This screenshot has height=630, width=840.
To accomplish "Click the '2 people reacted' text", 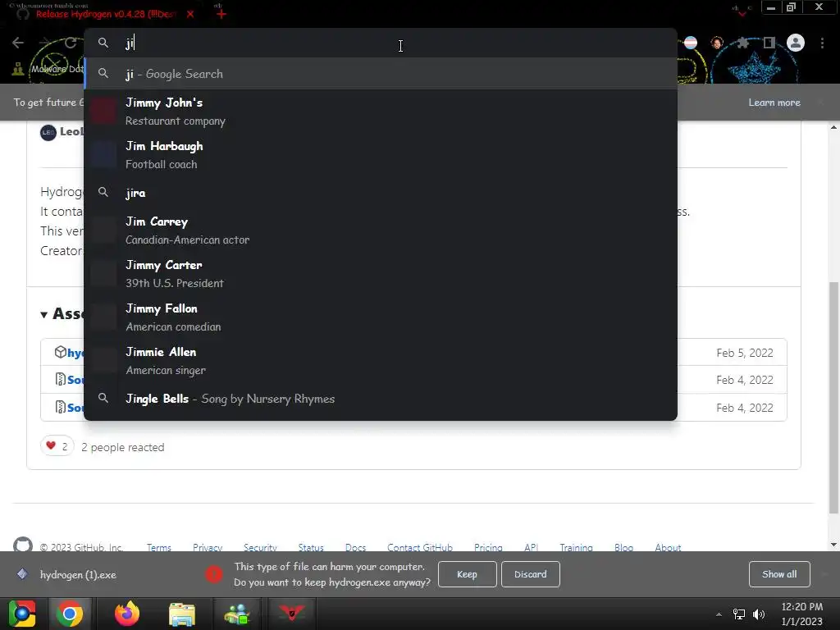I will click(123, 447).
